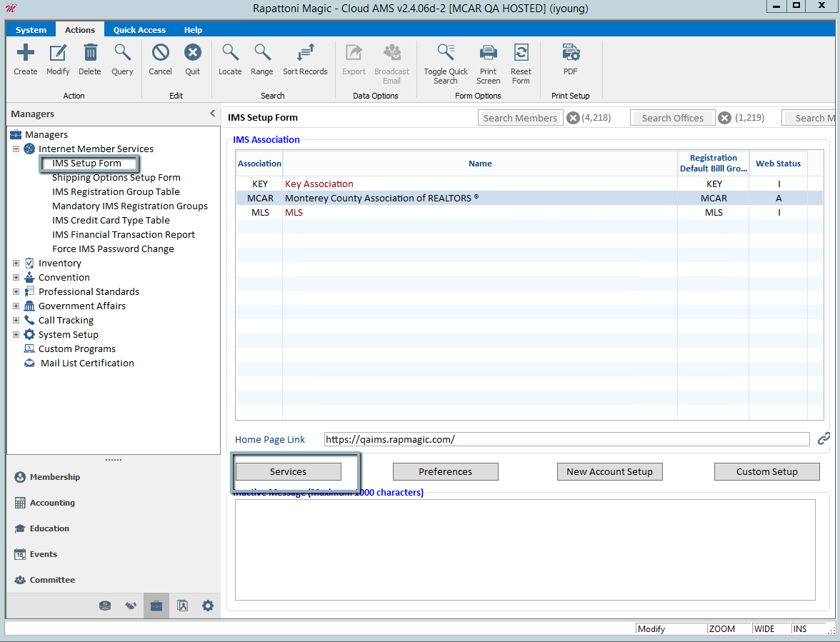Open Custom Programs in tree

tap(76, 348)
